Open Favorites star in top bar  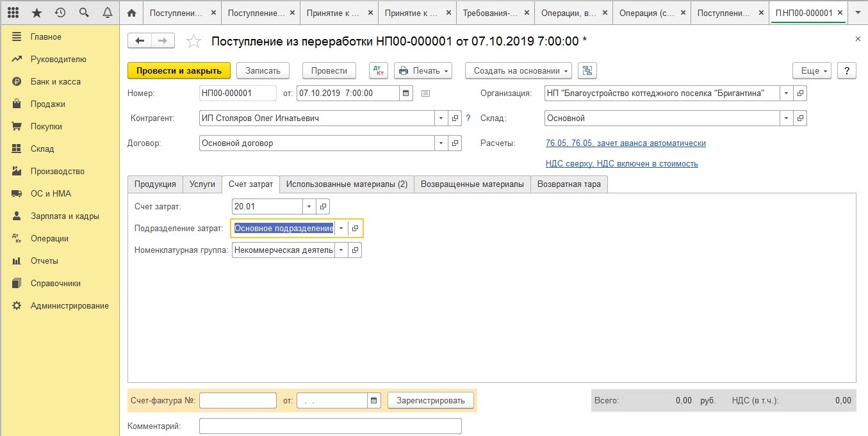(x=37, y=13)
